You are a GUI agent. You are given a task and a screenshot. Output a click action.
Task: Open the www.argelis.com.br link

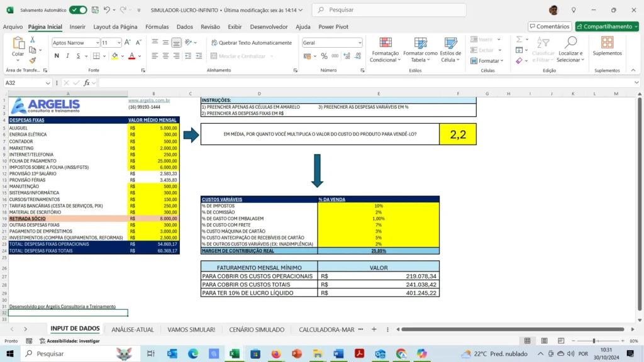[148, 100]
